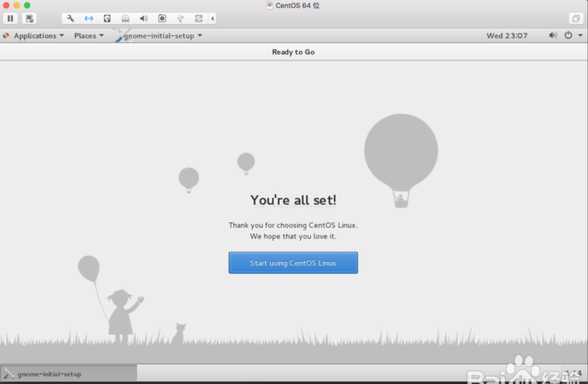Maximize the VM window with green button
Viewport: 588px width, 384px height.
[27, 5]
